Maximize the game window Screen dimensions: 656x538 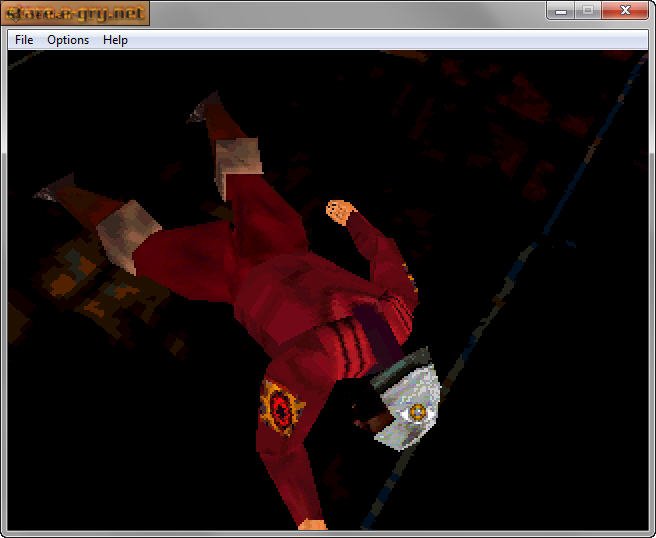pyautogui.click(x=588, y=10)
